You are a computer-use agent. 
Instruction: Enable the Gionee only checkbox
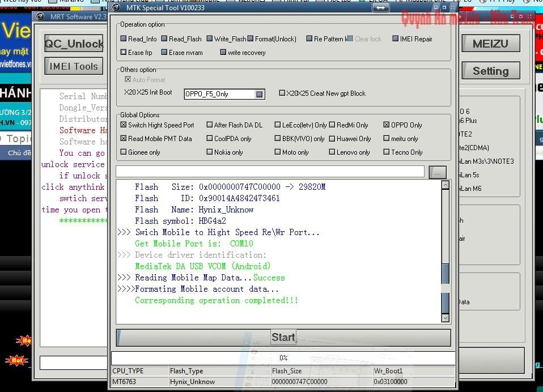tap(124, 152)
